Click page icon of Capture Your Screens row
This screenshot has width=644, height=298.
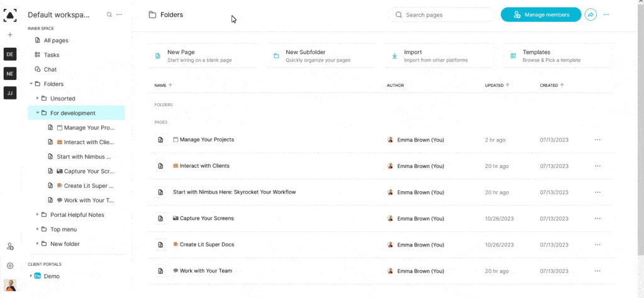161,218
